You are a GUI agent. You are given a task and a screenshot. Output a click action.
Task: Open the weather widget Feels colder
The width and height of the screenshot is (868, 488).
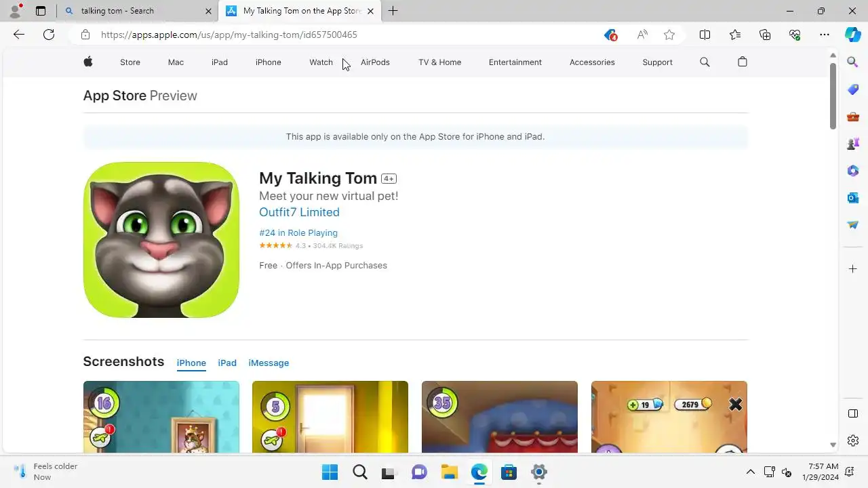point(46,472)
